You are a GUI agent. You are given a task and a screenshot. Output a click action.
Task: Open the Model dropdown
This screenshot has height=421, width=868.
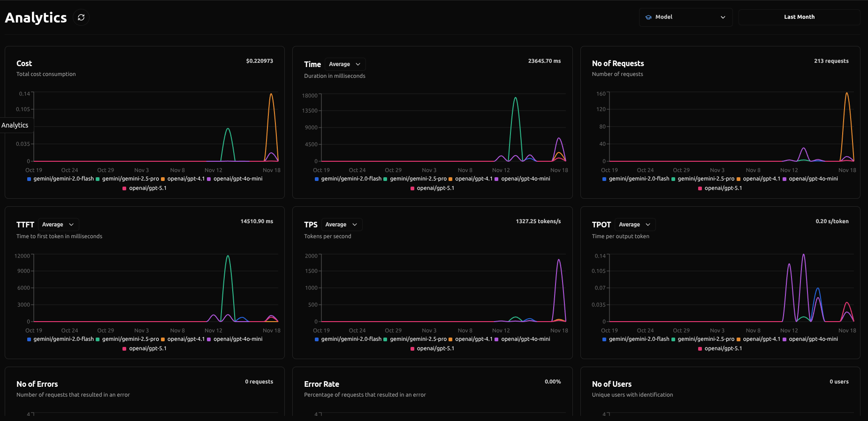tap(685, 17)
